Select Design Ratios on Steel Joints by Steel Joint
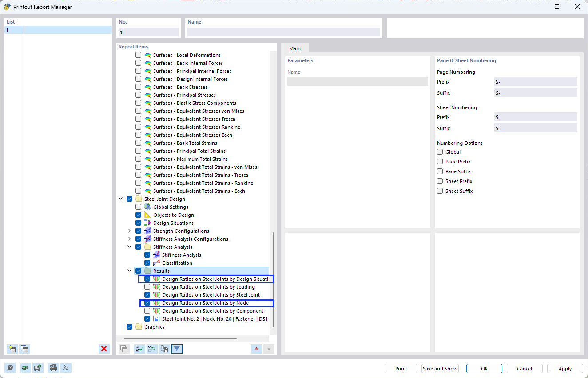This screenshot has width=588, height=378. tap(211, 295)
